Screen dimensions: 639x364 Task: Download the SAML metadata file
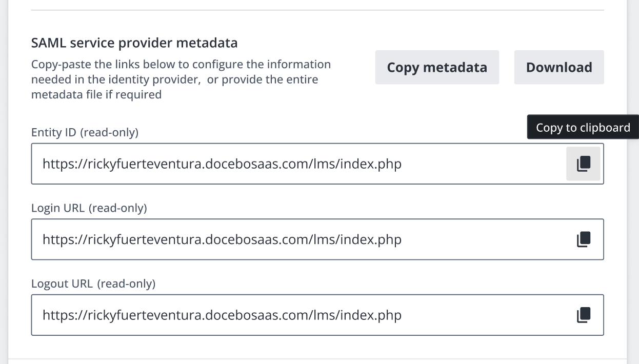point(559,67)
